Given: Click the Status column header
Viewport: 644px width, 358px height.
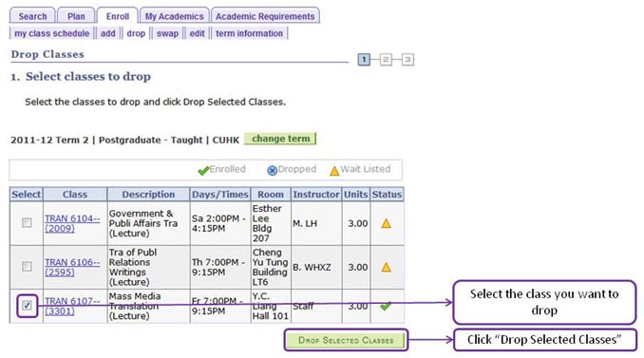Looking at the screenshot, I should [x=387, y=194].
